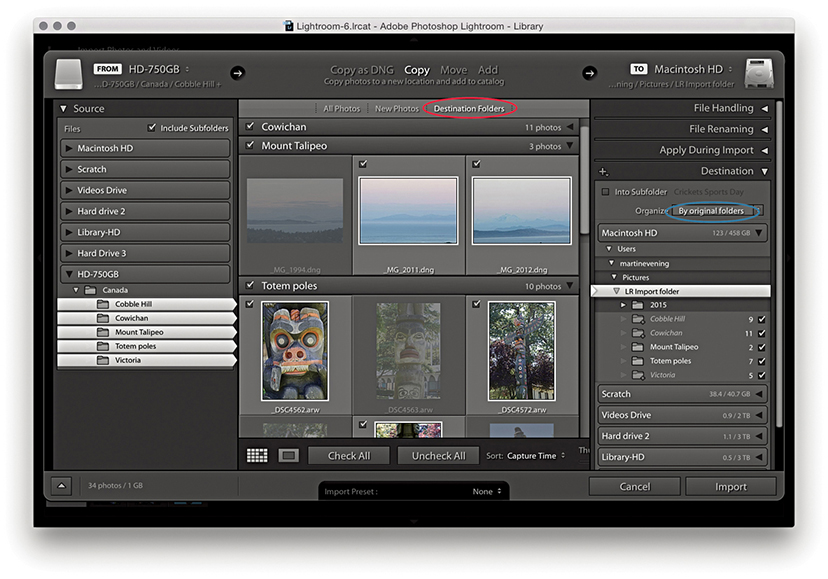Click the source arrow next to HD-750GB
828x579 pixels.
[x=237, y=72]
